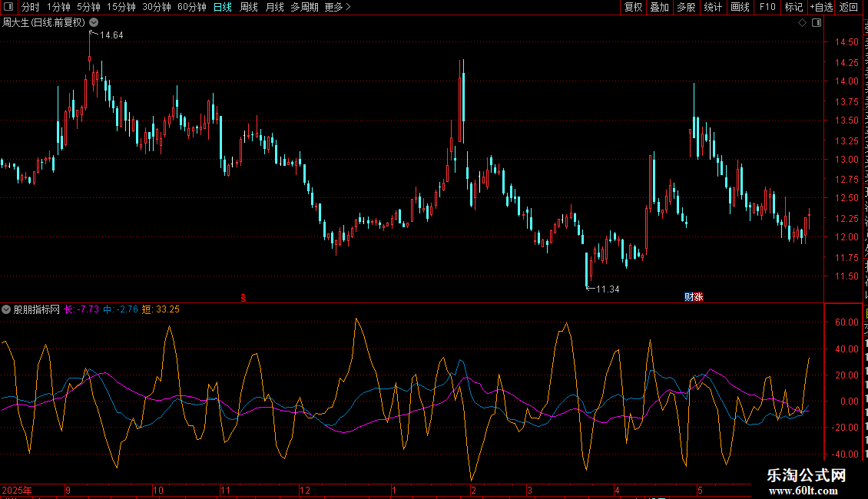The height and width of the screenshot is (499, 868).
Task: Click the 2025年 label on the time axis
Action: pos(17,491)
